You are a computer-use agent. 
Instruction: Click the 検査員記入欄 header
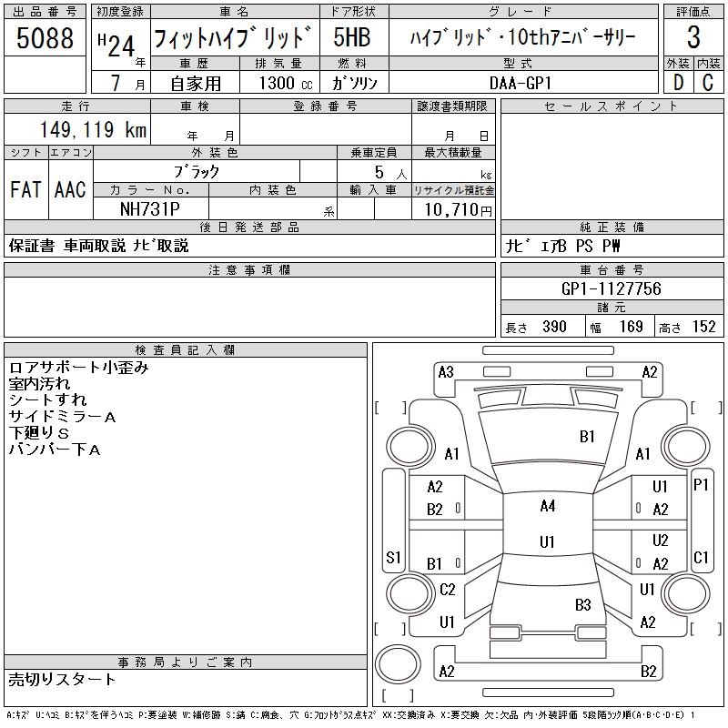(x=185, y=349)
